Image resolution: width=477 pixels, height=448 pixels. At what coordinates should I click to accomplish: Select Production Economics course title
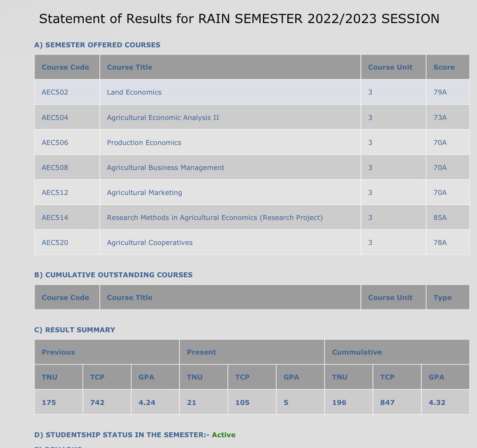[144, 142]
